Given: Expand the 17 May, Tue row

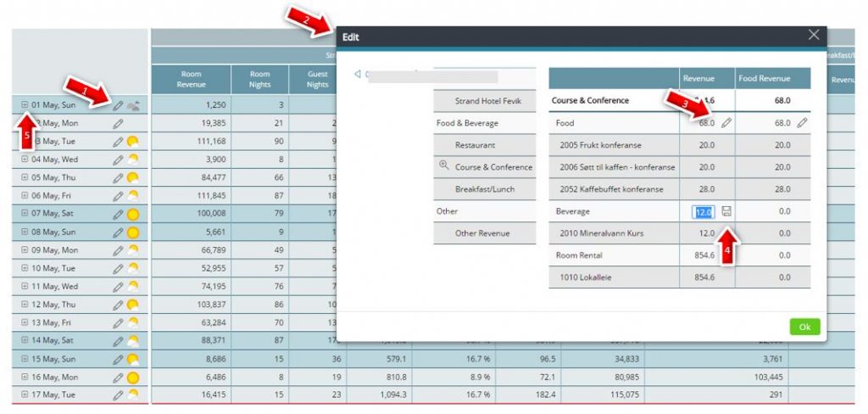Looking at the screenshot, I should tap(25, 394).
